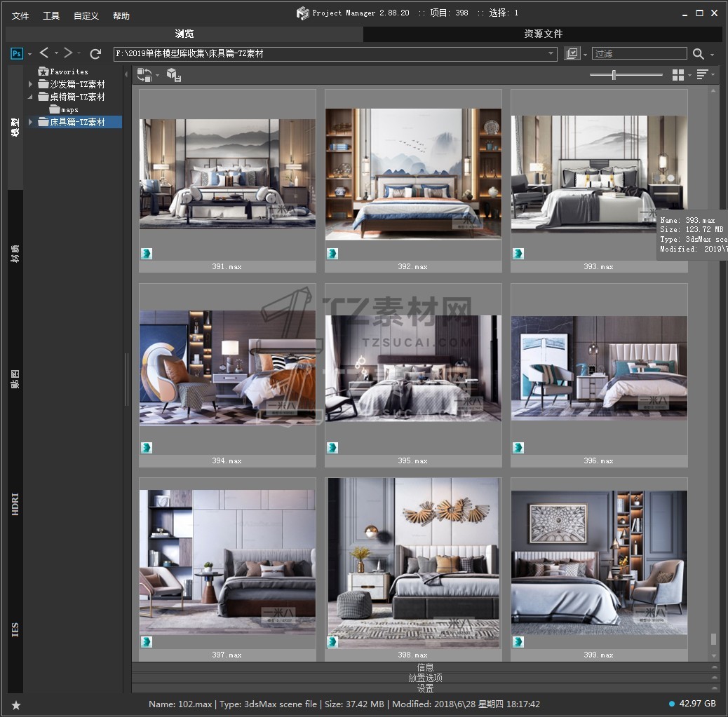The height and width of the screenshot is (717, 728).
Task: Collapse the 桌椅篇-TZ素材 folder
Action: [31, 97]
